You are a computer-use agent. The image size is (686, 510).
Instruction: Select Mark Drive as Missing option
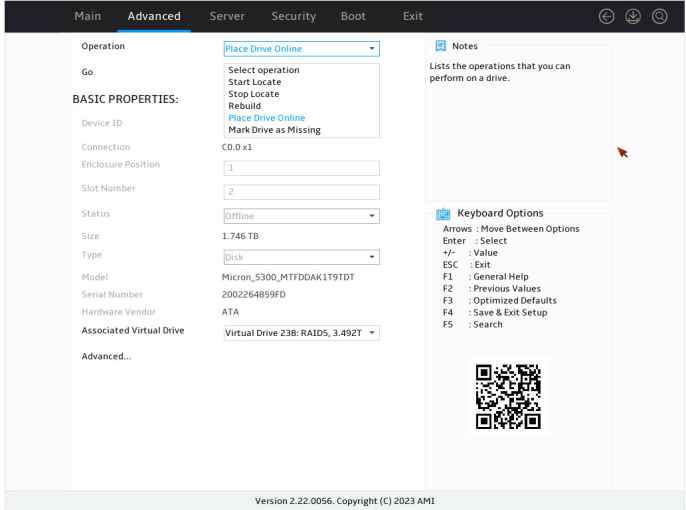click(274, 130)
